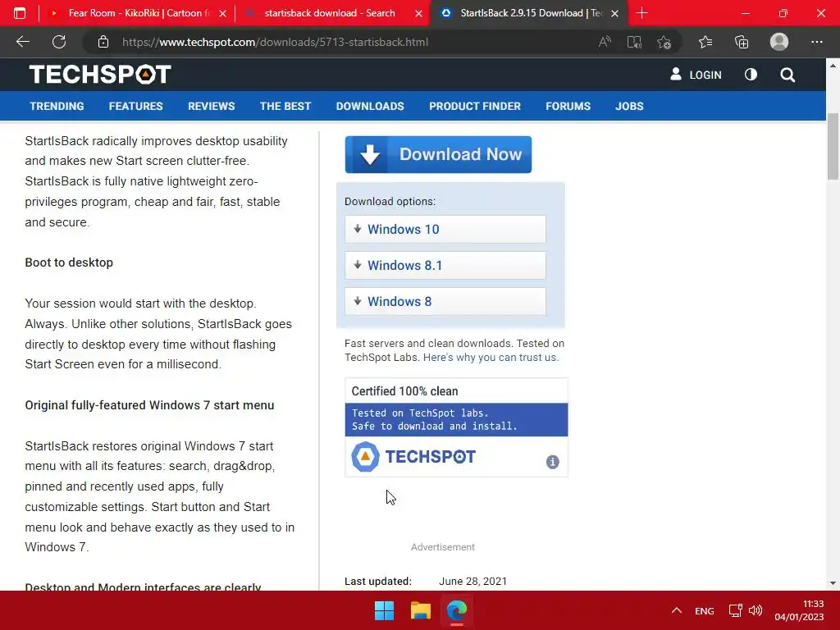Screen dimensions: 840x630
Task: Open the DOWNLOADS section
Action: click(x=370, y=106)
